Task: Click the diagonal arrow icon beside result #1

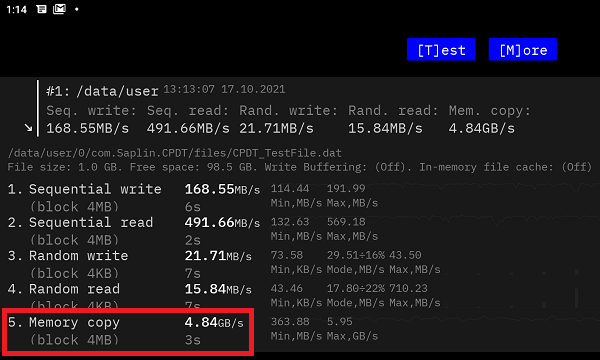Action: (28, 127)
